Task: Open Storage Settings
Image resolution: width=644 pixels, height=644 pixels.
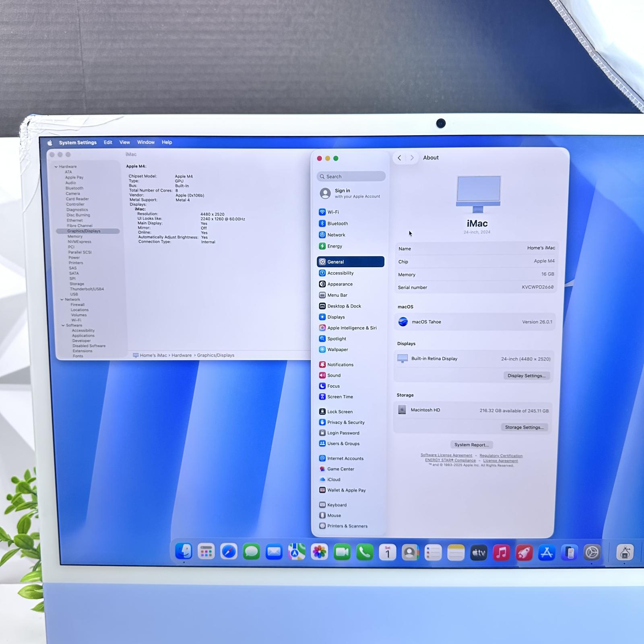Action: [524, 427]
